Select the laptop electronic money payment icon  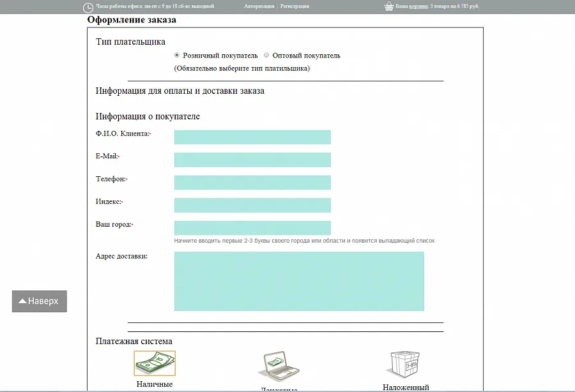point(279,366)
